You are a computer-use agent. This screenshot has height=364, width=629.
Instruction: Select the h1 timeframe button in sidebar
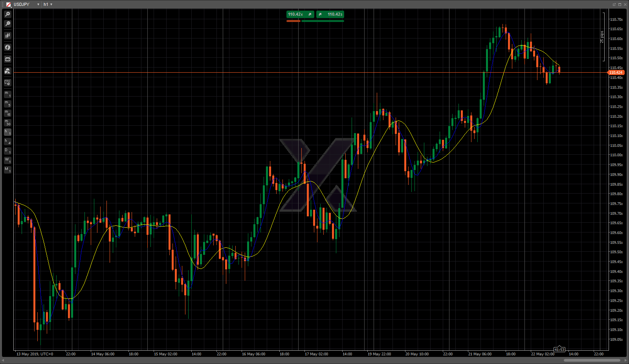click(x=7, y=132)
